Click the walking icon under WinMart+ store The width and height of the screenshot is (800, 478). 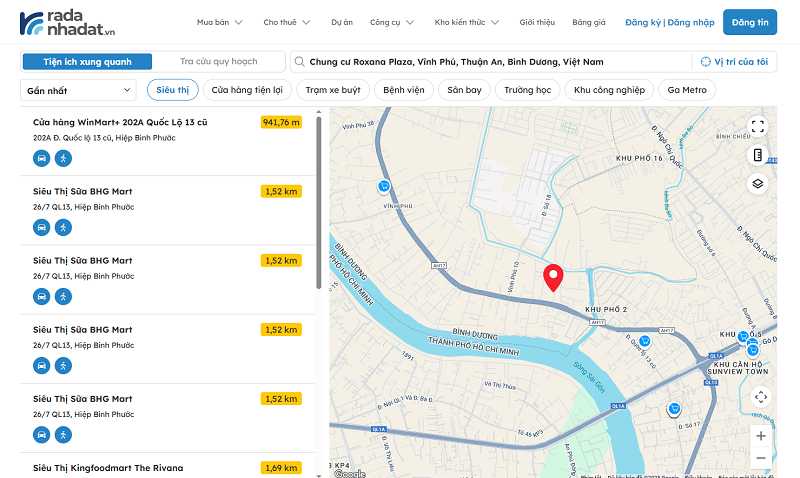[63, 158]
